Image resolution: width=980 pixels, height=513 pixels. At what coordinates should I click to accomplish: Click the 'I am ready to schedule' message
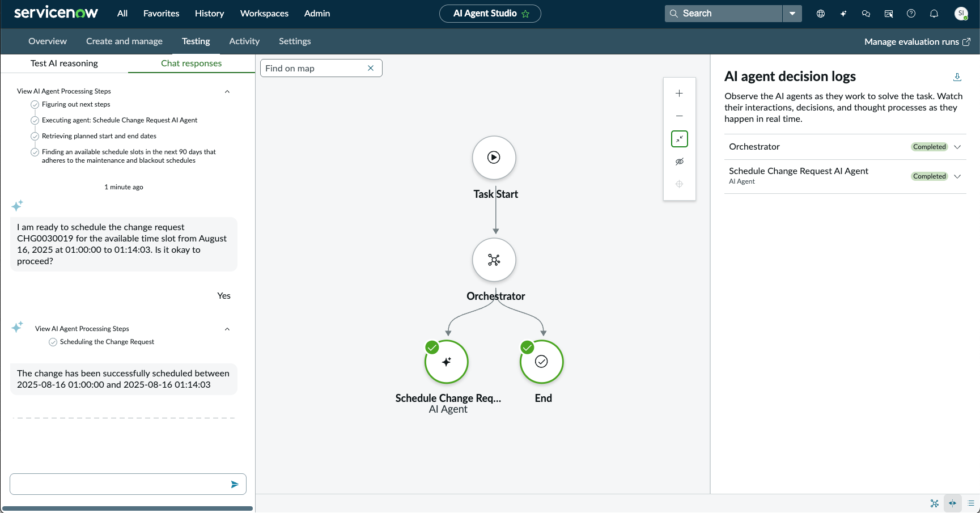124,244
